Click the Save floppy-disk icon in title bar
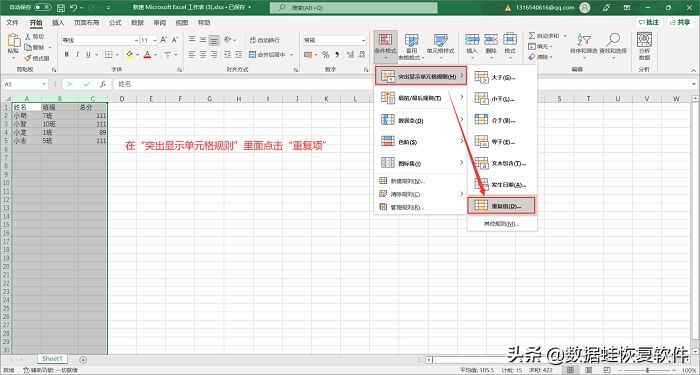This screenshot has width=700, height=375. [61, 8]
